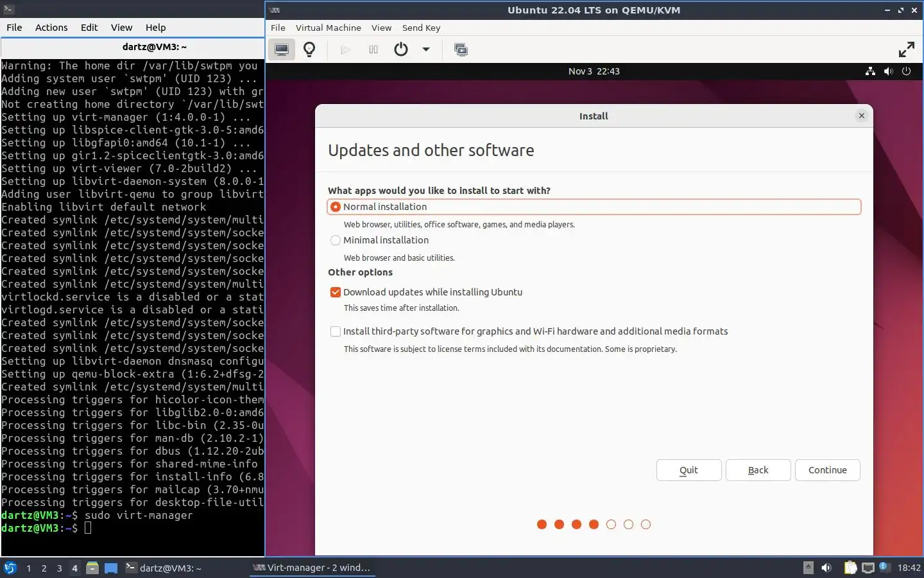The width and height of the screenshot is (924, 578).
Task: Click the 'Updates and other software' heading
Action: coord(431,150)
